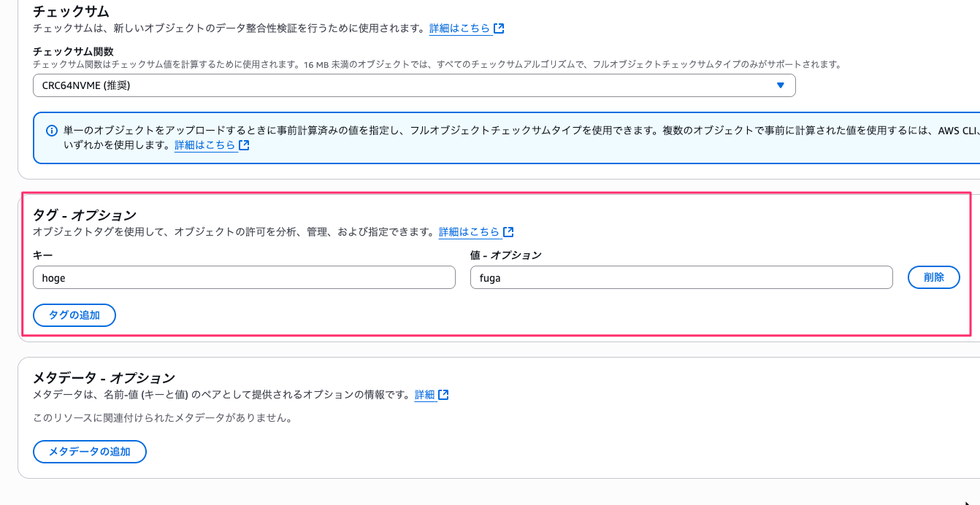Click external link icon beside チェックサム 詳細はこちら
This screenshot has width=980, height=505.
coord(499,28)
